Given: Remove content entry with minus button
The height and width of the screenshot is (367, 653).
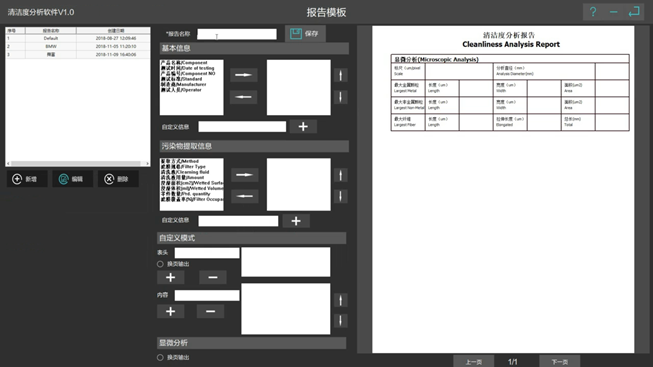Looking at the screenshot, I should coord(210,311).
